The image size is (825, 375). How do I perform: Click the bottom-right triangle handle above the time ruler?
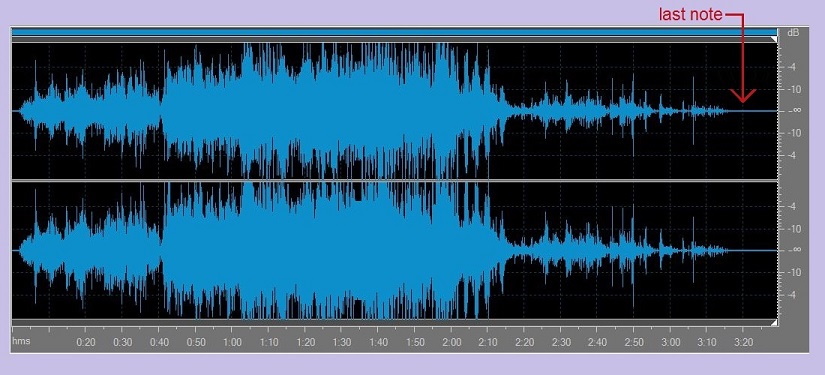click(773, 322)
